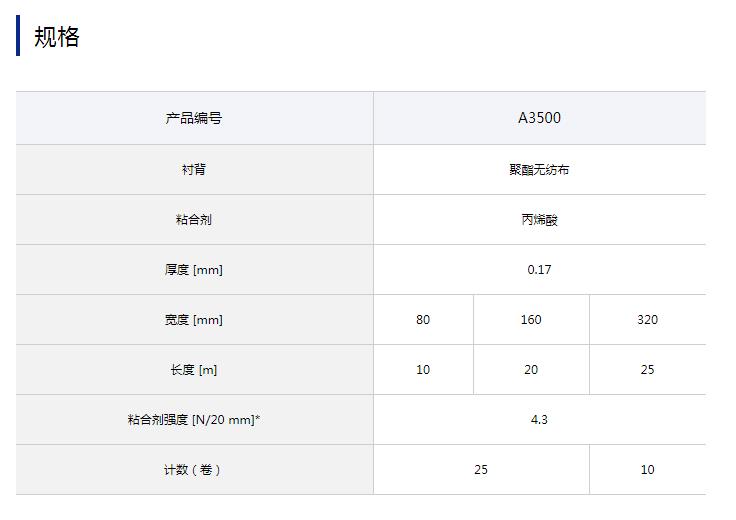Select the 计数（卷）row label
Image resolution: width=736 pixels, height=520 pixels.
[194, 470]
